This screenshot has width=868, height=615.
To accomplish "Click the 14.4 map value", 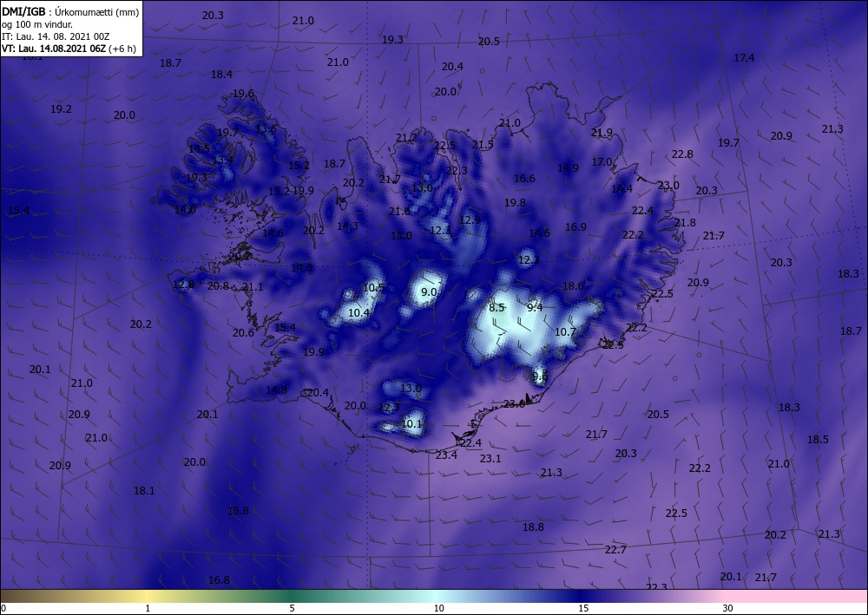I will coord(621,188).
